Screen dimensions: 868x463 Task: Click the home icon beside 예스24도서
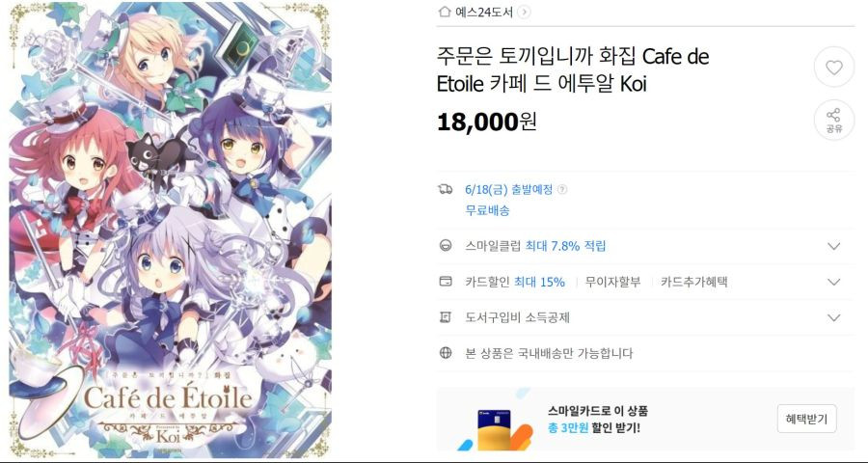pyautogui.click(x=444, y=12)
